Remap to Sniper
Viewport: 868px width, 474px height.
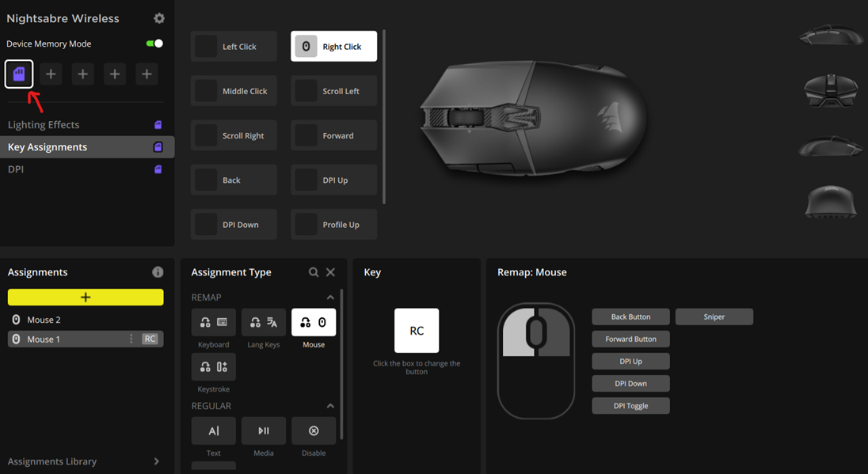point(714,317)
